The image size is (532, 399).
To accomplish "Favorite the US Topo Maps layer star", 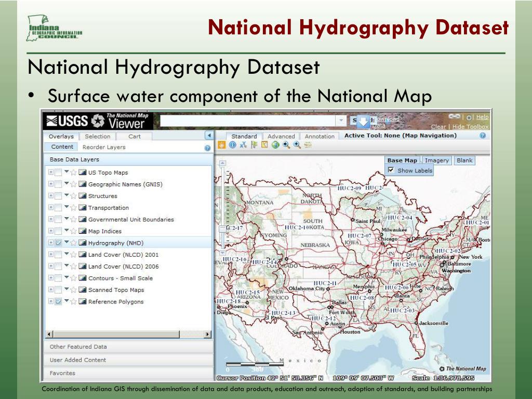I will (x=73, y=172).
